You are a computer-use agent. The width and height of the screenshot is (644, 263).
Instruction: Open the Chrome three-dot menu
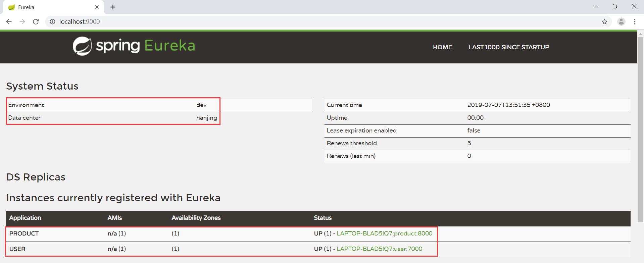[x=634, y=22]
